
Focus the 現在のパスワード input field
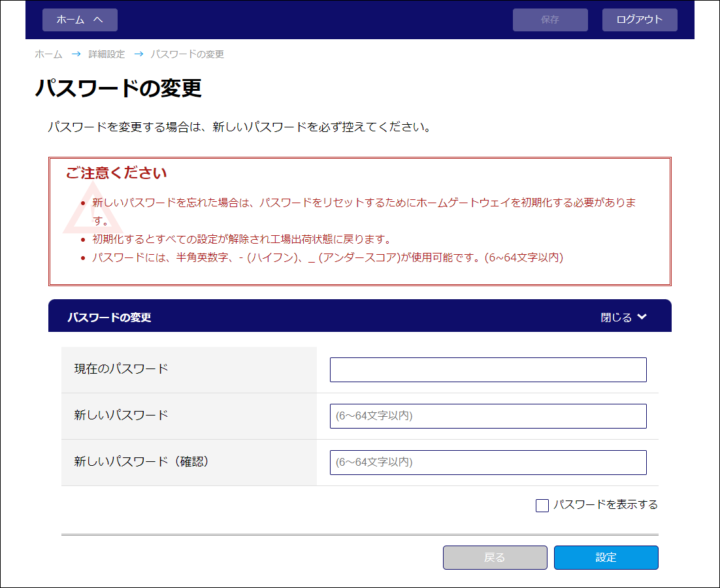488,370
